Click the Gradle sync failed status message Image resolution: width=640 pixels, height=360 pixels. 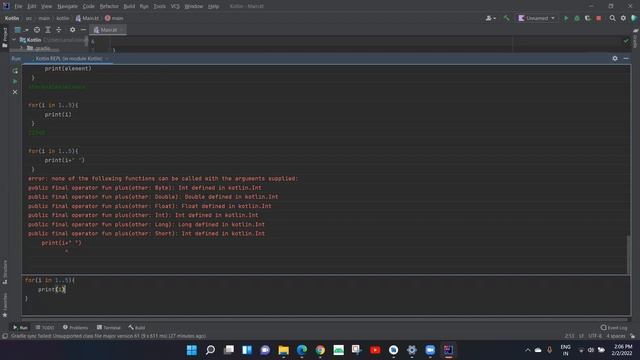coord(109,336)
